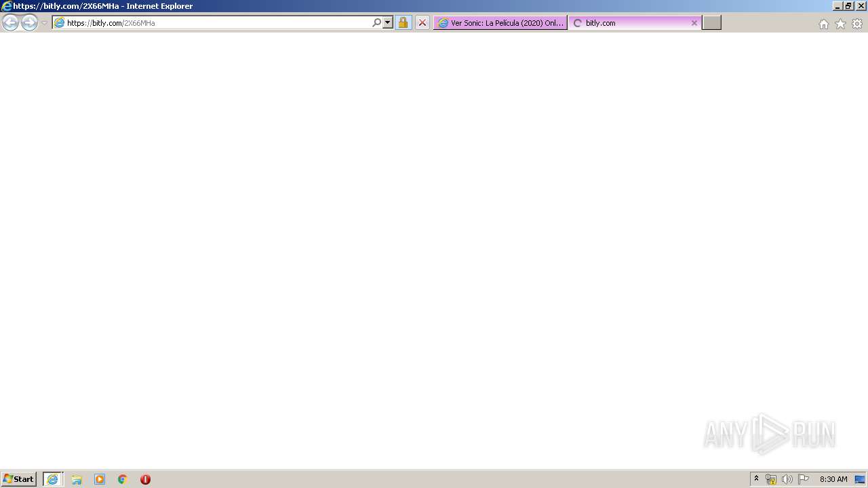Image resolution: width=868 pixels, height=488 pixels.
Task: Open Windows Explorer from the taskbar
Action: (x=77, y=479)
